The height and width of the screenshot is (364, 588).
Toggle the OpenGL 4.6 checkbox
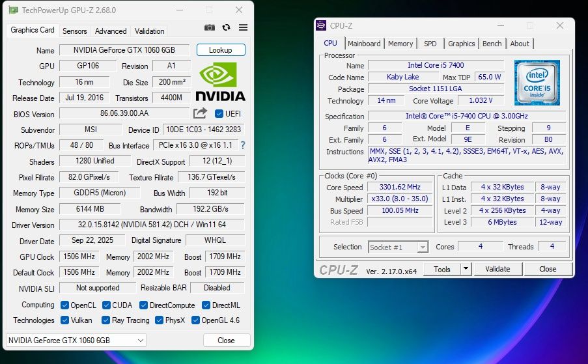(x=195, y=320)
